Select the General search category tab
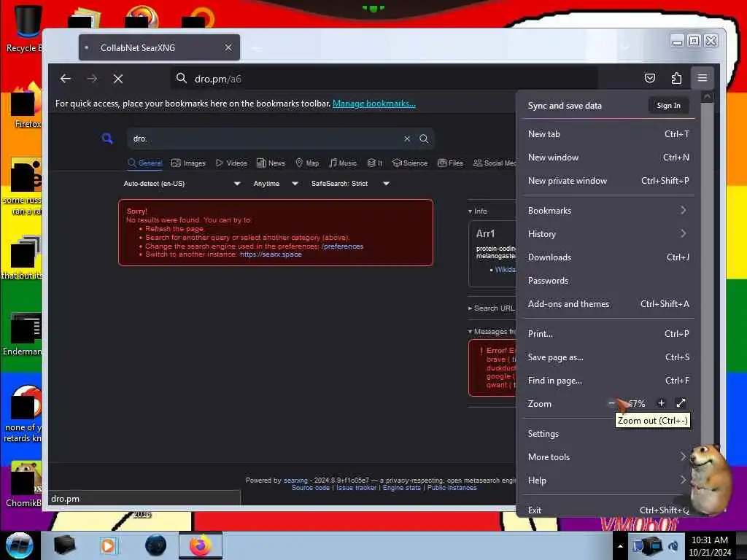 tap(145, 163)
